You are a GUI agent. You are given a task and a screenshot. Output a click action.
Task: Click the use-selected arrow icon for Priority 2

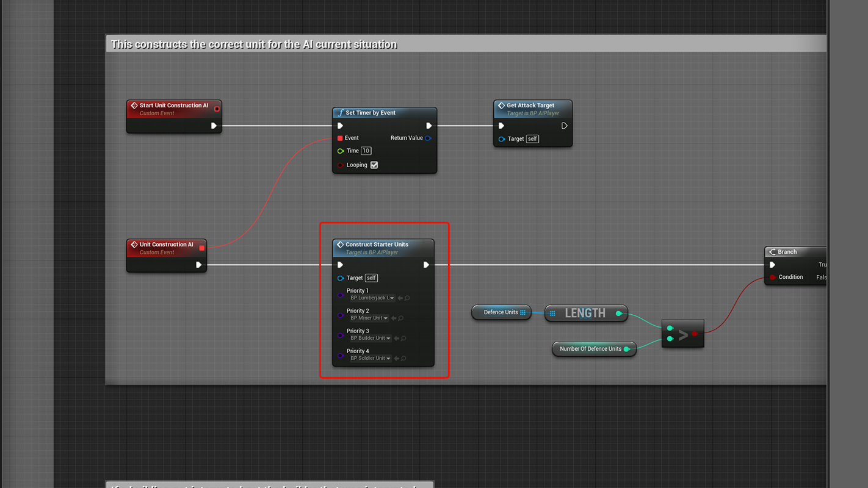[x=394, y=318]
